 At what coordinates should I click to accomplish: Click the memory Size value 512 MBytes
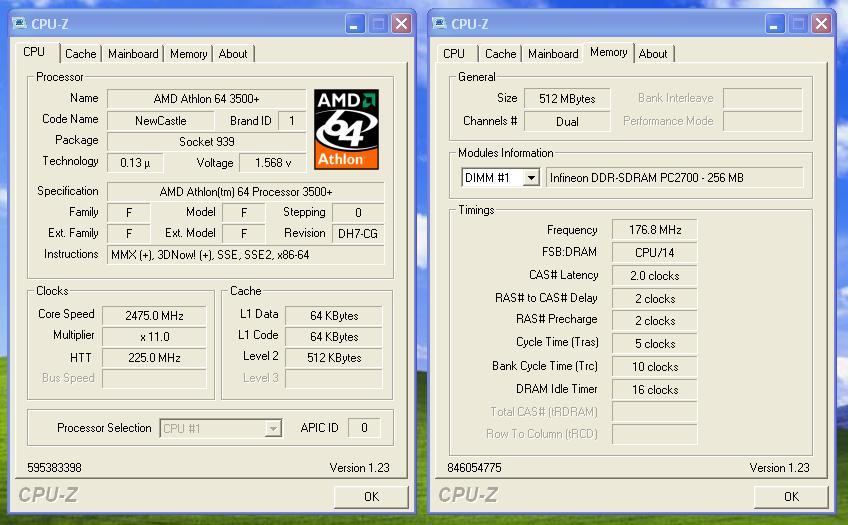(x=567, y=99)
